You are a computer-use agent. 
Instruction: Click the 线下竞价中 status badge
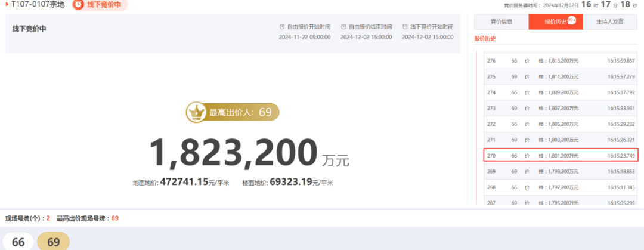coord(100,5)
